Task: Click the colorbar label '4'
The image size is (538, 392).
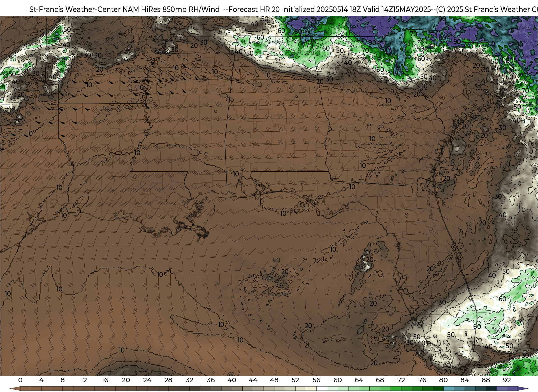Action: [41, 380]
